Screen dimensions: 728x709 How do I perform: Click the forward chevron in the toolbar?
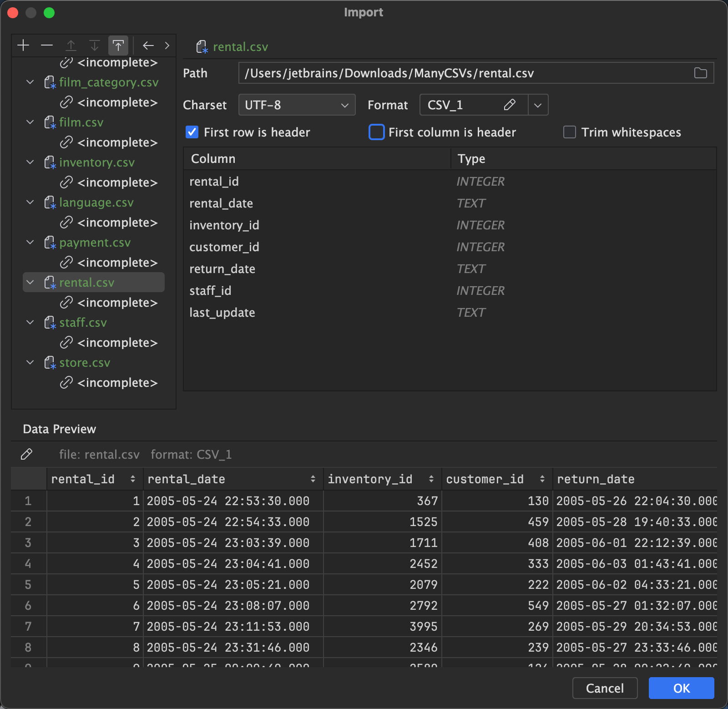click(167, 46)
